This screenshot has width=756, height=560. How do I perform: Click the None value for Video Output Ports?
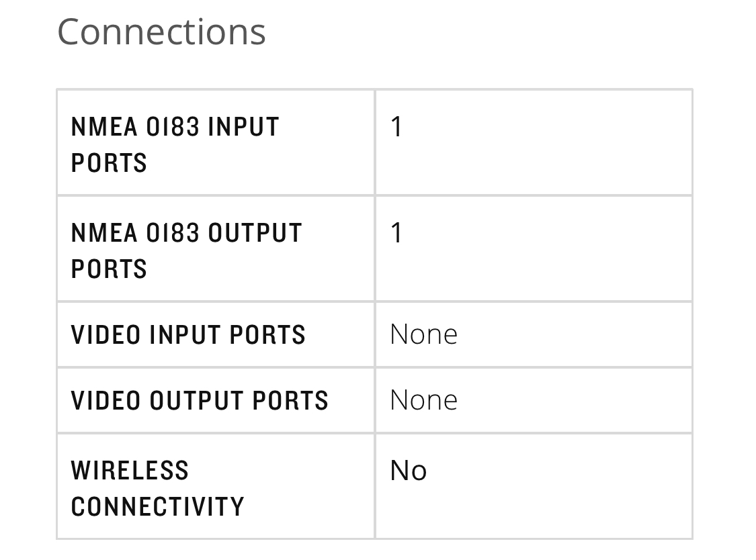click(423, 400)
